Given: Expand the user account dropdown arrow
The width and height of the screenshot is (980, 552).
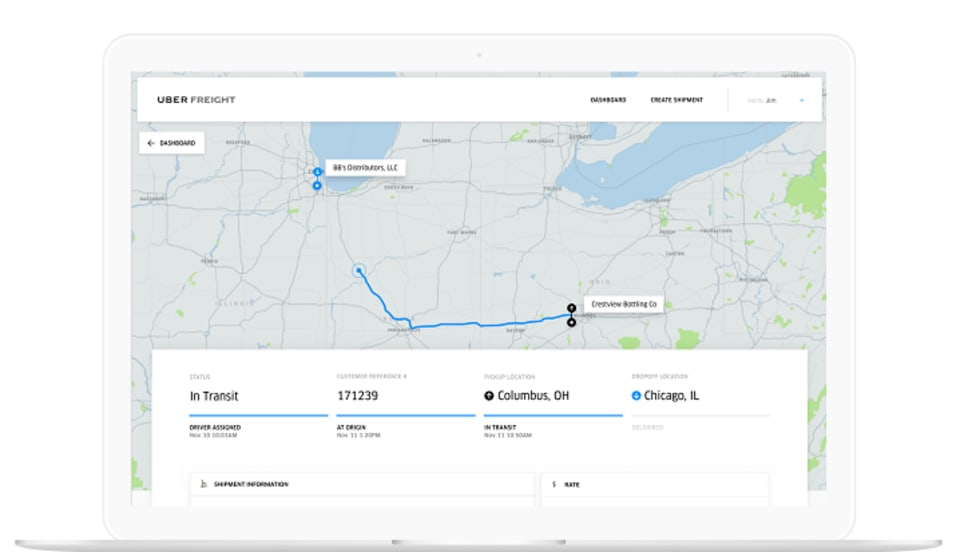Looking at the screenshot, I should click(x=801, y=100).
